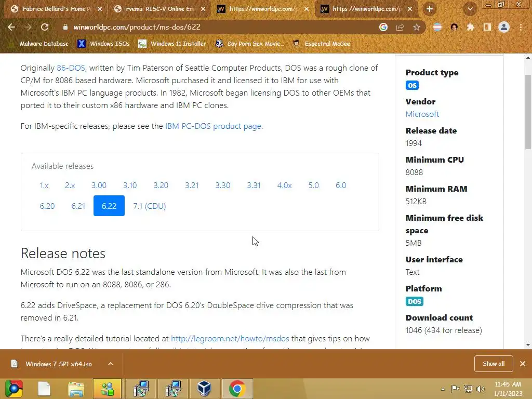Open network status tray icon

pyautogui.click(x=468, y=389)
